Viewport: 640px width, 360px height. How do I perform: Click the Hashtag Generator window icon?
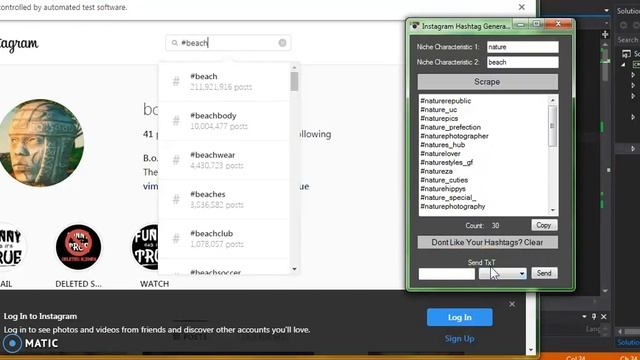click(415, 26)
